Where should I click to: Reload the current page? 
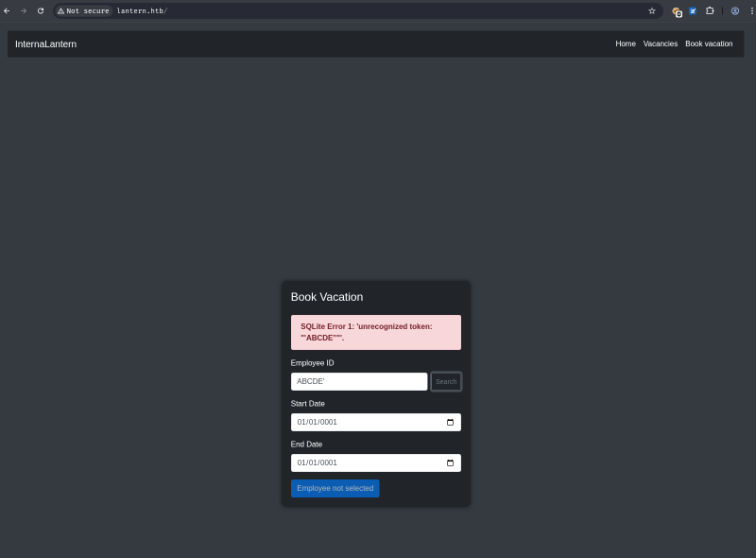41,10
